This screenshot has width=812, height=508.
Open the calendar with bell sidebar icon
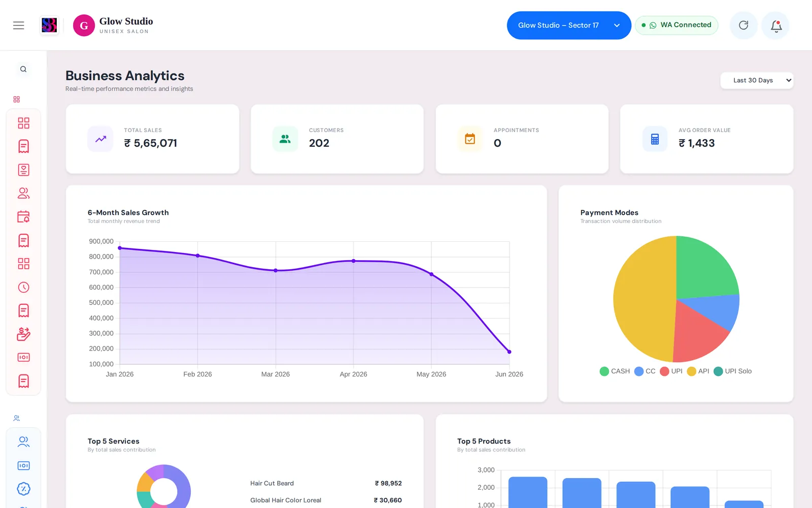coord(23,217)
